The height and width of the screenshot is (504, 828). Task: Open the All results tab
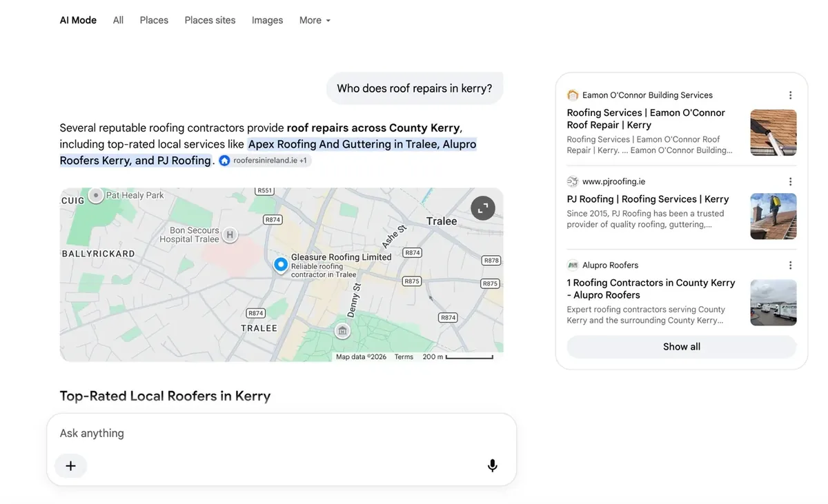pyautogui.click(x=118, y=20)
